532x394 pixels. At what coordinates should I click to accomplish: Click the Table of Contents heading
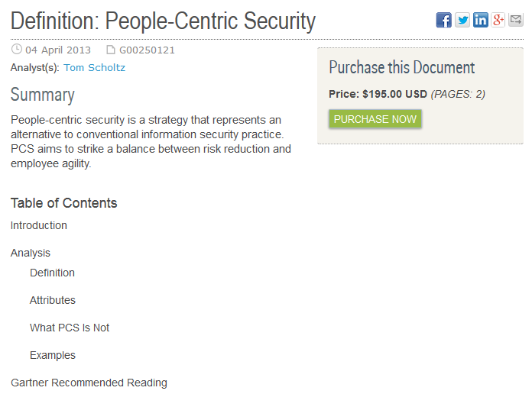coord(63,203)
